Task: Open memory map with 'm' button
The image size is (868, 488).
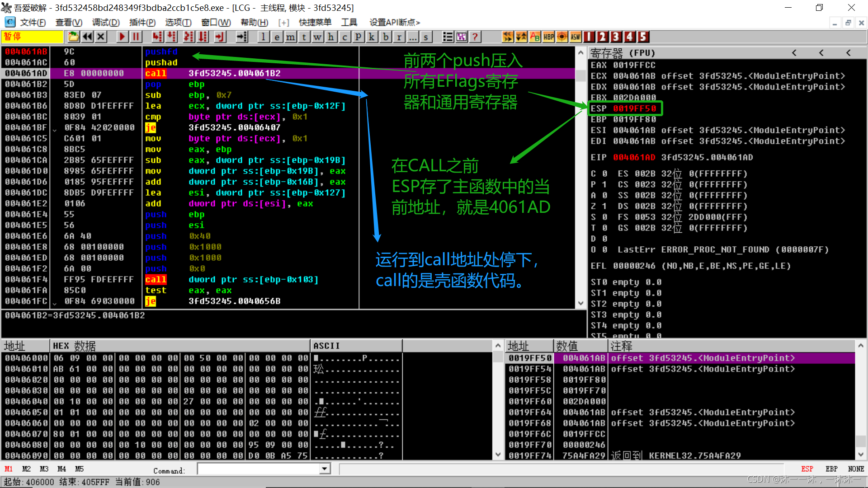Action: (x=290, y=37)
